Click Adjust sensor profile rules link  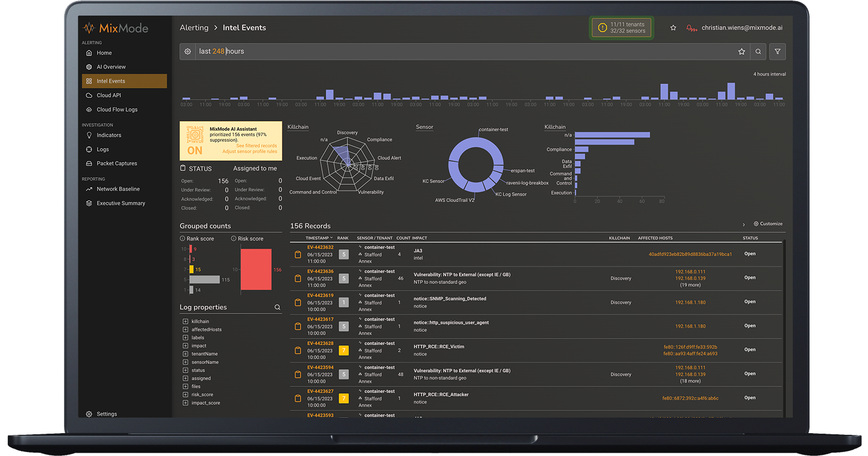249,151
